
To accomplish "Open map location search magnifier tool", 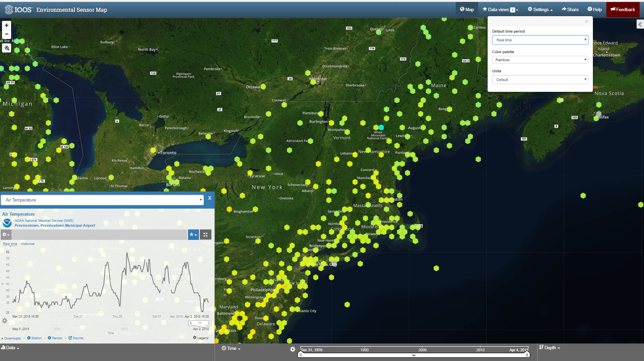I will [7, 48].
